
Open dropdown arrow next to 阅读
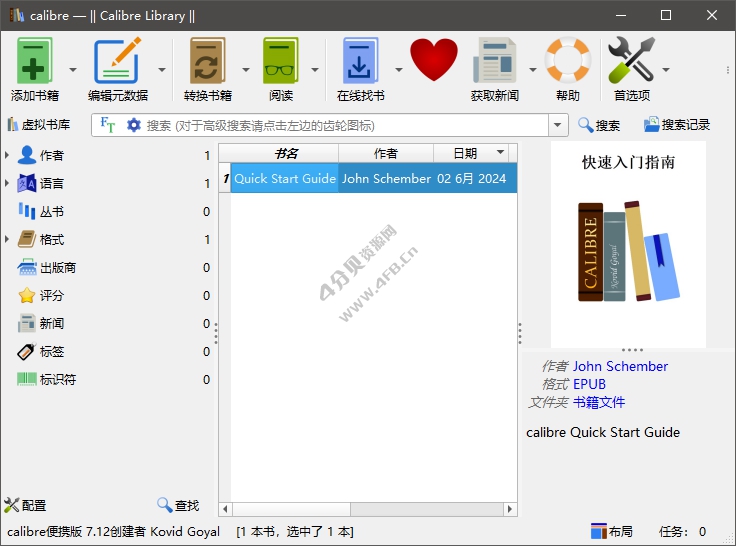tap(315, 70)
